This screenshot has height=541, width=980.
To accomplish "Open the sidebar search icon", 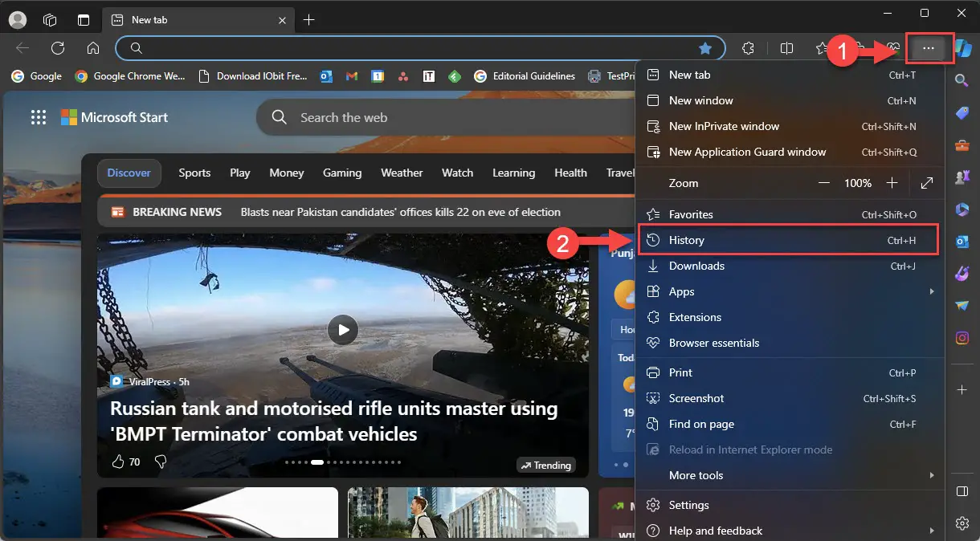I will coord(962,79).
